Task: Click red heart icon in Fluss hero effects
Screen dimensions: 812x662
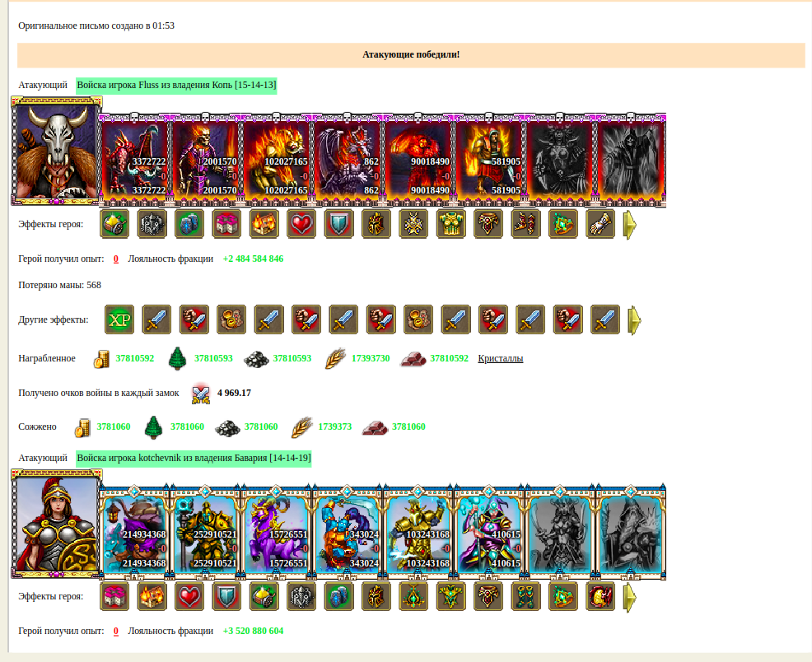Action: (x=301, y=224)
